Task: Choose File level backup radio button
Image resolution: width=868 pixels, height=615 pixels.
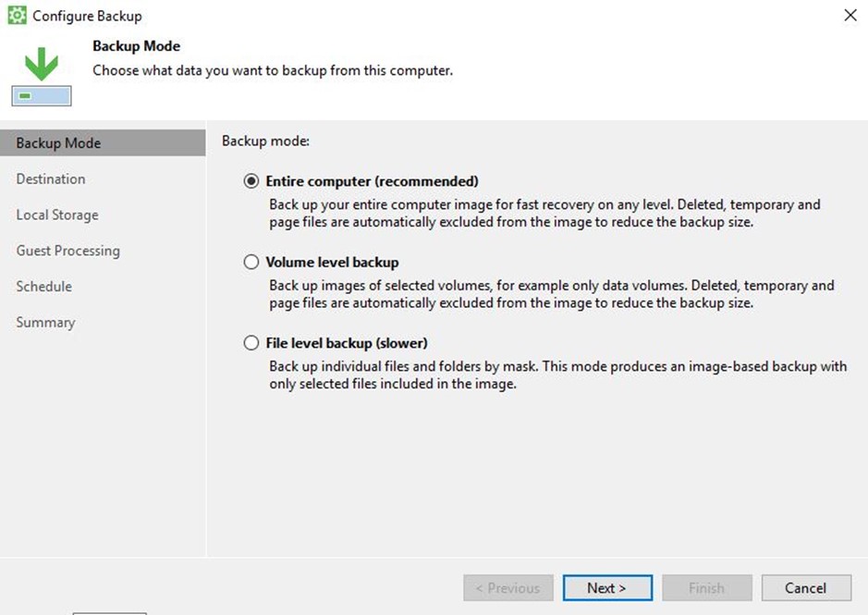Action: point(251,343)
